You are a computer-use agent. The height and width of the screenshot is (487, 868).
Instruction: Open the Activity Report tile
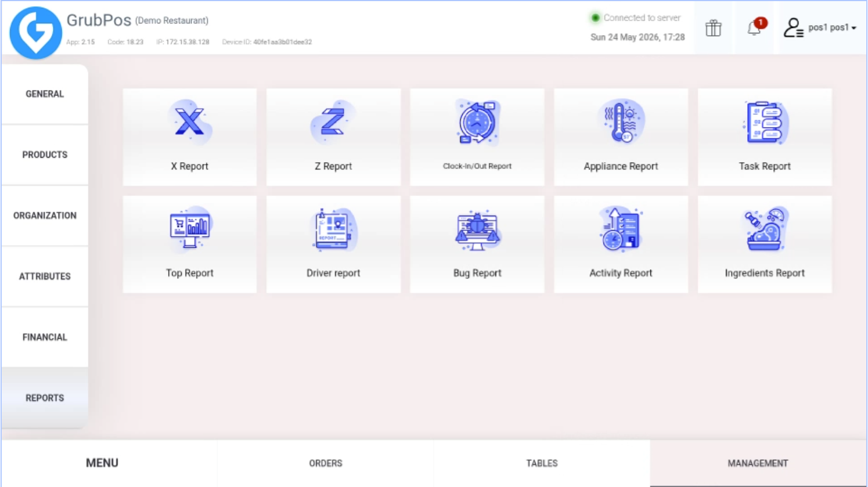621,244
